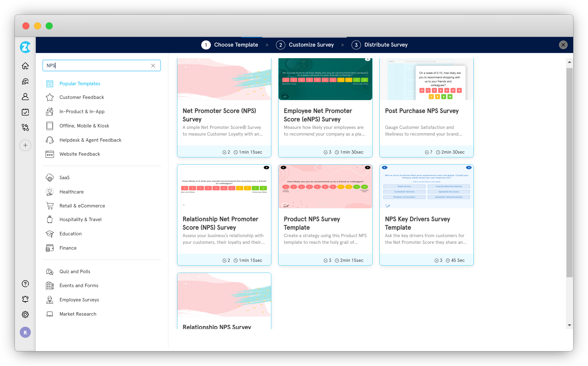Go to Customize Survey step
This screenshot has width=588, height=366.
311,45
